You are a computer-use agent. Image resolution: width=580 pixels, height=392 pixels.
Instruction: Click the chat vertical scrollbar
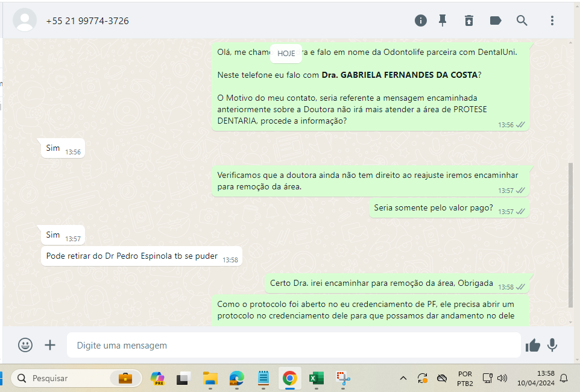[570, 235]
